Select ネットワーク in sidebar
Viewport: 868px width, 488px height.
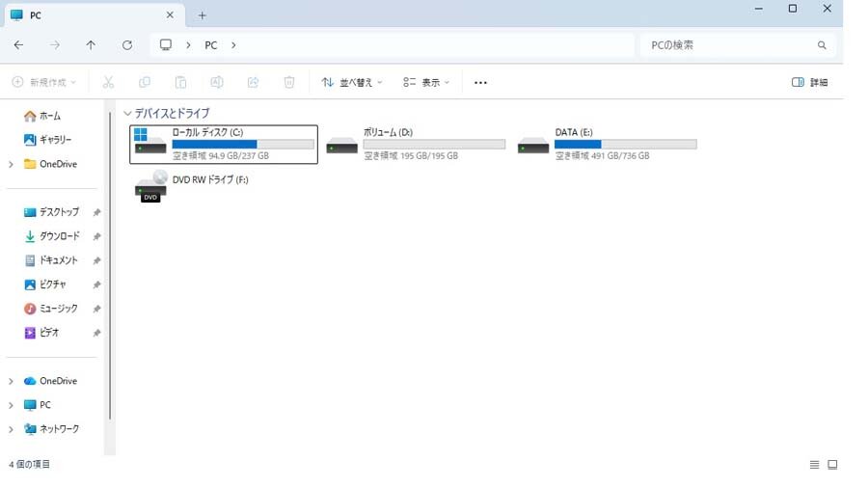click(x=51, y=429)
